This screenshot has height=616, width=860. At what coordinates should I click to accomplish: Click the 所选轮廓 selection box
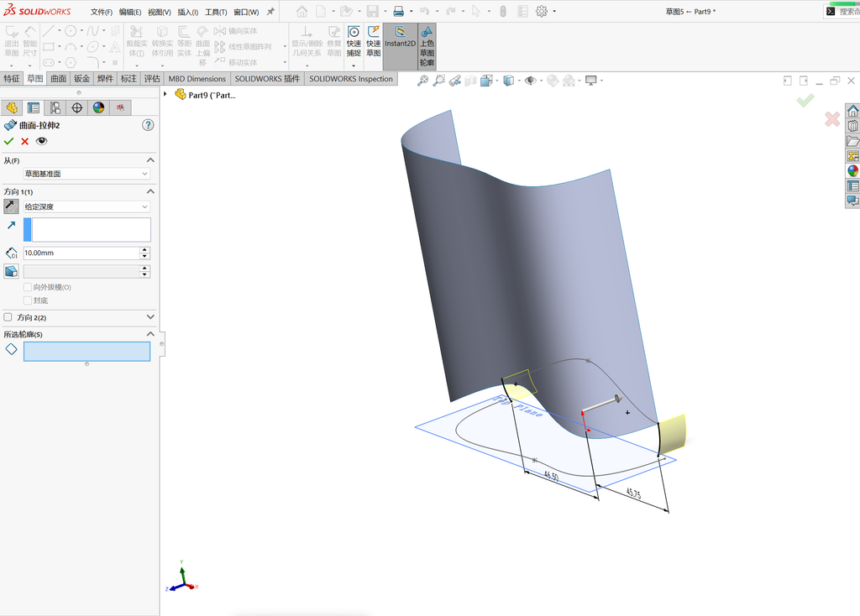click(87, 352)
